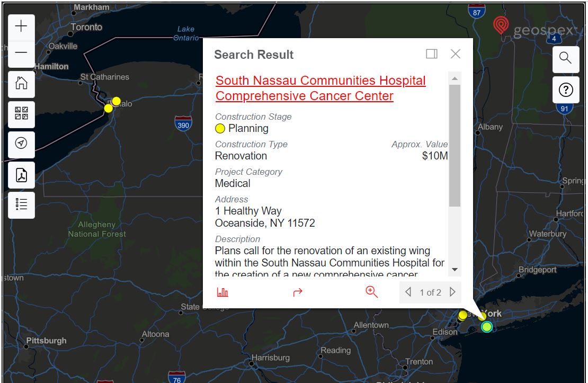Click the Bridgeport city label
Screen dimensions: 588x383
click(x=537, y=270)
